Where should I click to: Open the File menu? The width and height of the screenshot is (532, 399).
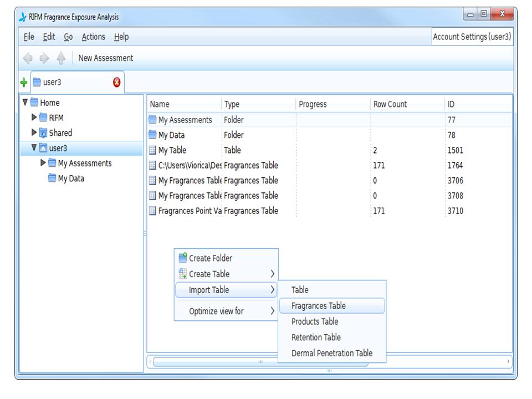point(29,37)
